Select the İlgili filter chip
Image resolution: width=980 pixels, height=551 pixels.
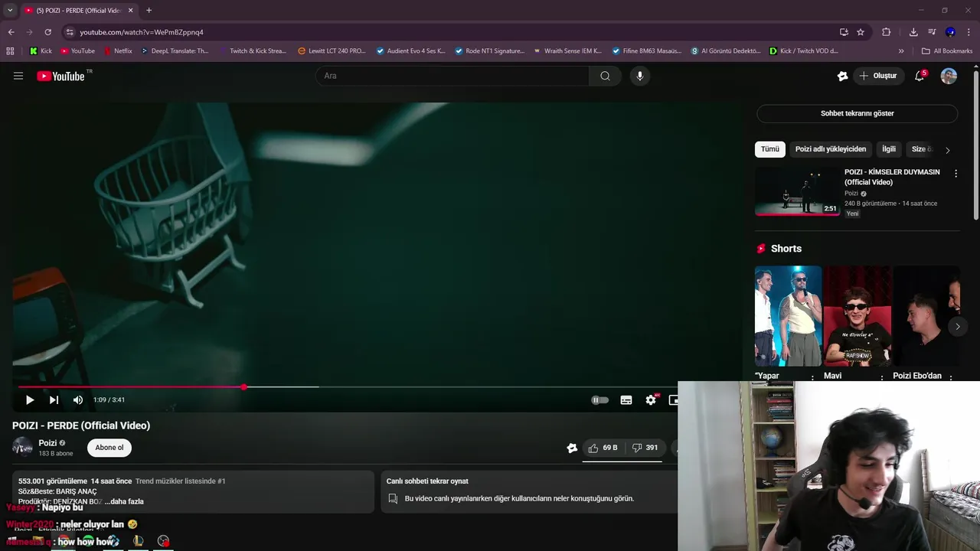click(x=889, y=149)
